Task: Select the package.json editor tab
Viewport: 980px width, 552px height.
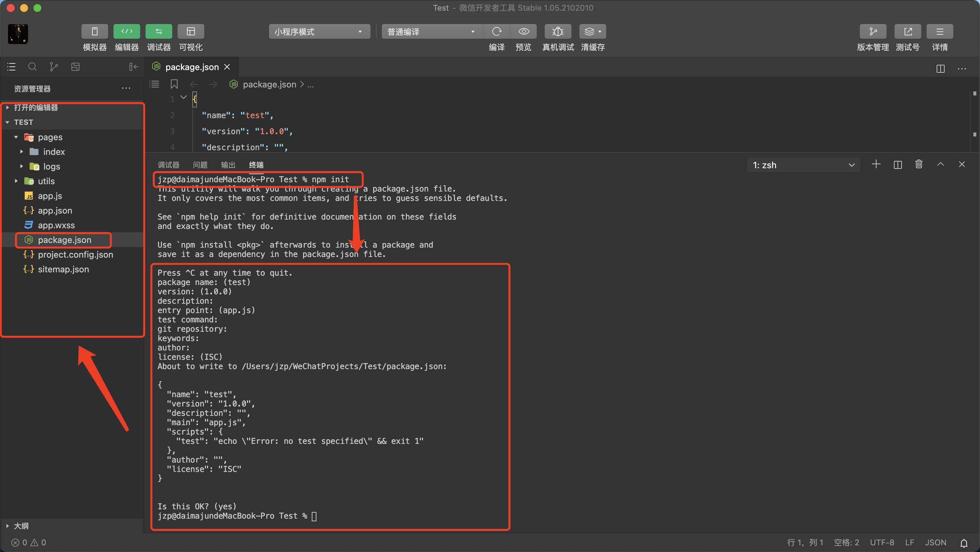Action: click(x=191, y=67)
